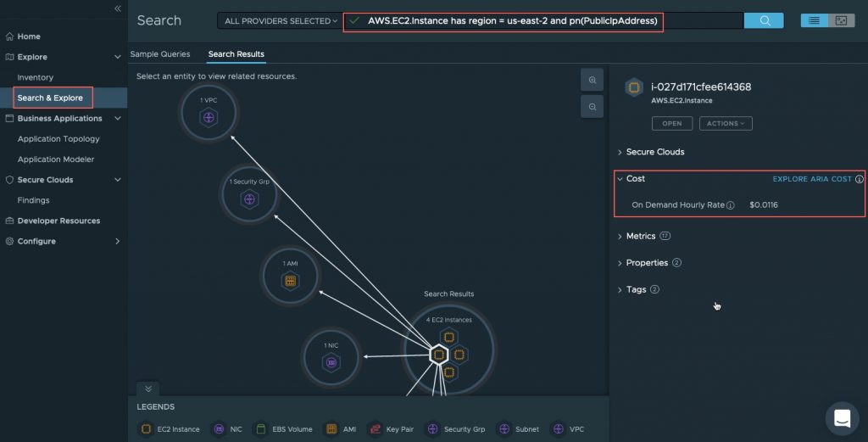Open the ACTIONS dropdown
The image size is (868, 442).
726,124
